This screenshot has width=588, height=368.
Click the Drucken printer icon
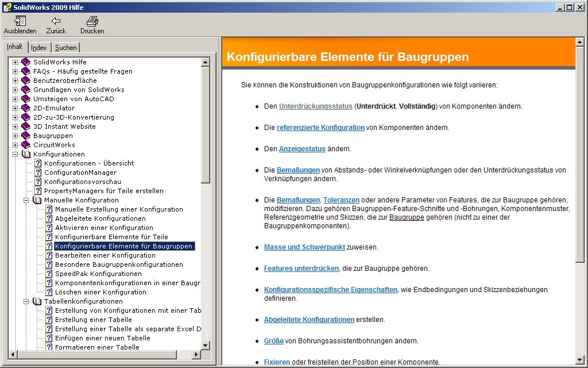(92, 21)
